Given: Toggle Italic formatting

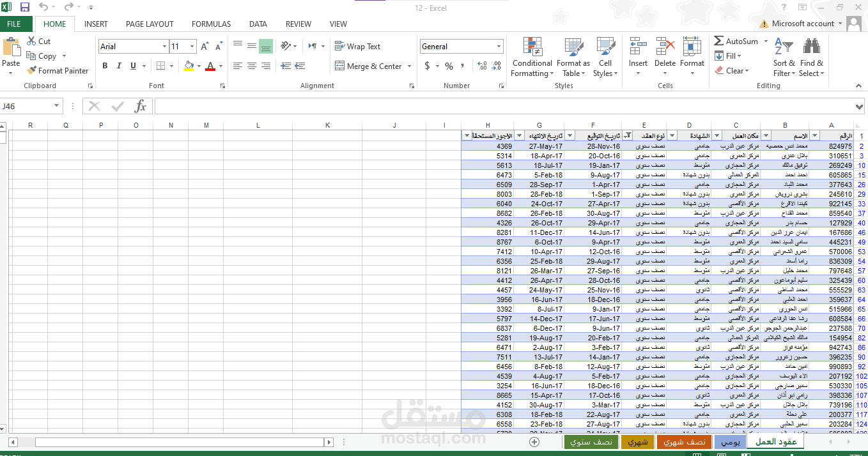Looking at the screenshot, I should pos(119,66).
